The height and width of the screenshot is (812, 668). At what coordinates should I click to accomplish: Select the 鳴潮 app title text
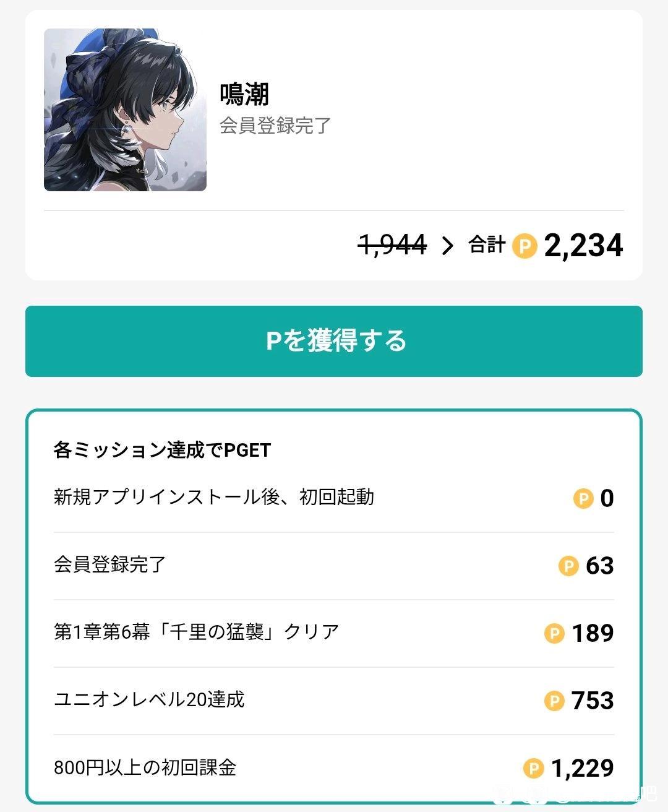pyautogui.click(x=244, y=94)
